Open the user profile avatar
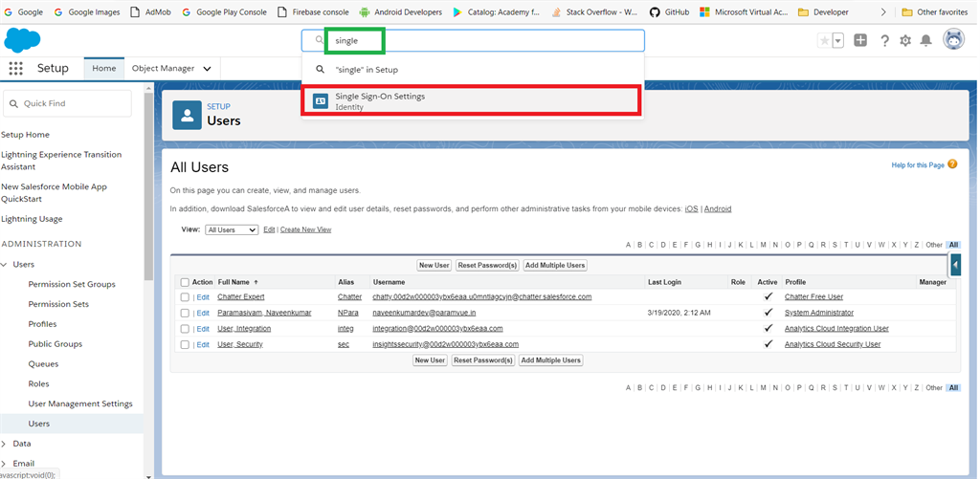The height and width of the screenshot is (479, 980). coord(954,40)
